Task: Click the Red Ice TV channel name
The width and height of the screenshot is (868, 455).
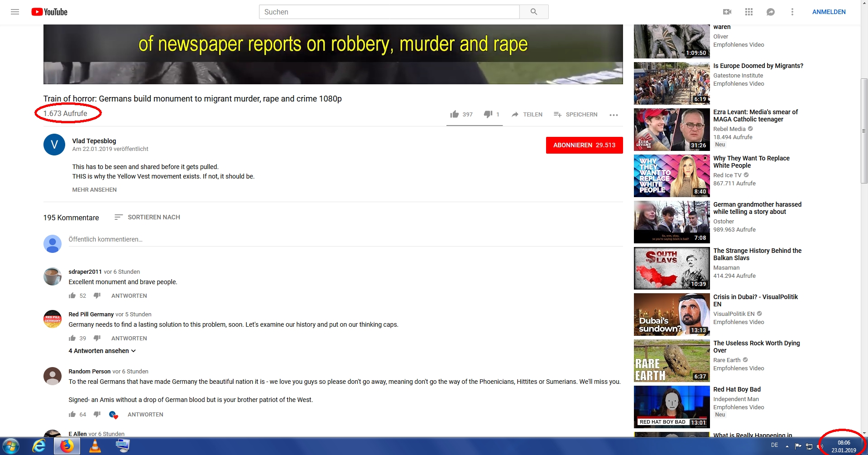Action: point(727,175)
